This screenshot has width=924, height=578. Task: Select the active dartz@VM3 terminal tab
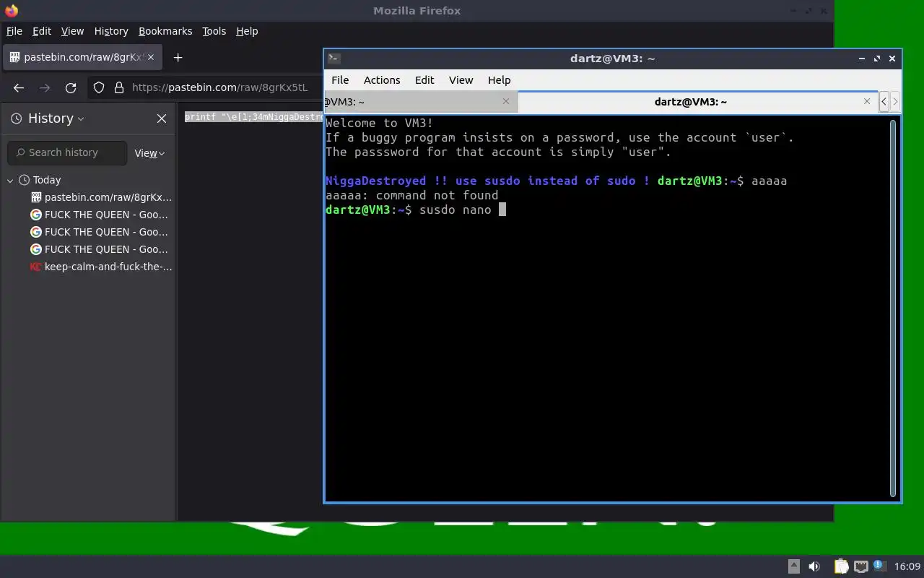(x=697, y=102)
